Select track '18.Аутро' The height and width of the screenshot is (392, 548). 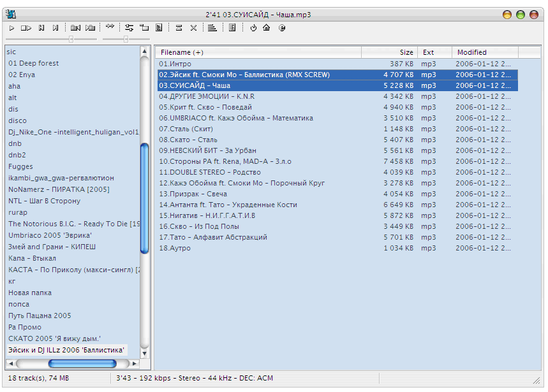coord(337,248)
